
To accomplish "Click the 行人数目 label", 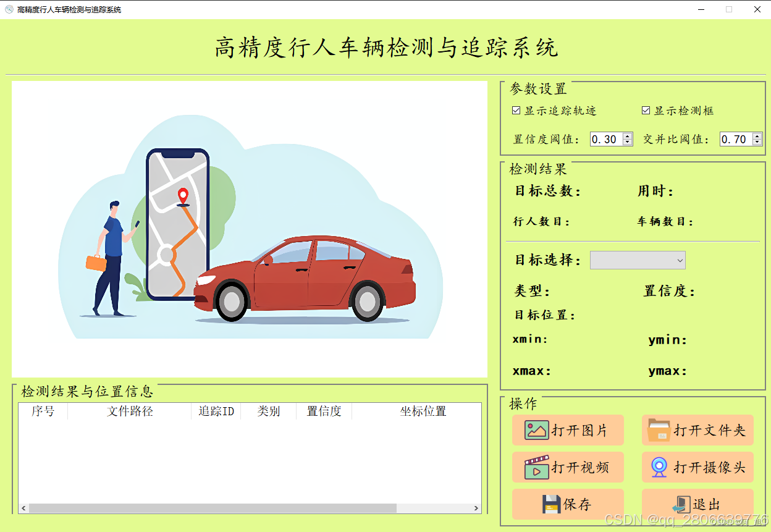I will coord(542,221).
